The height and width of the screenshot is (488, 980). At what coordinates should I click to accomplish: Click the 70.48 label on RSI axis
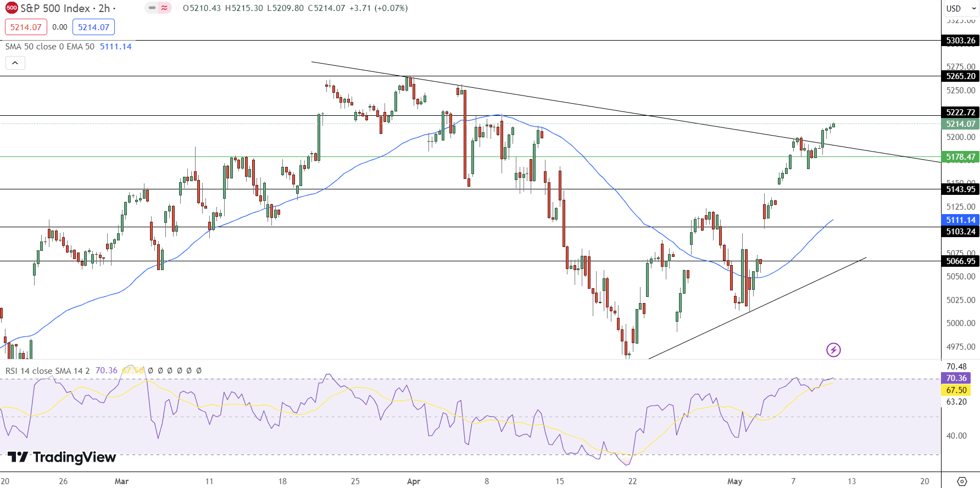pyautogui.click(x=956, y=367)
